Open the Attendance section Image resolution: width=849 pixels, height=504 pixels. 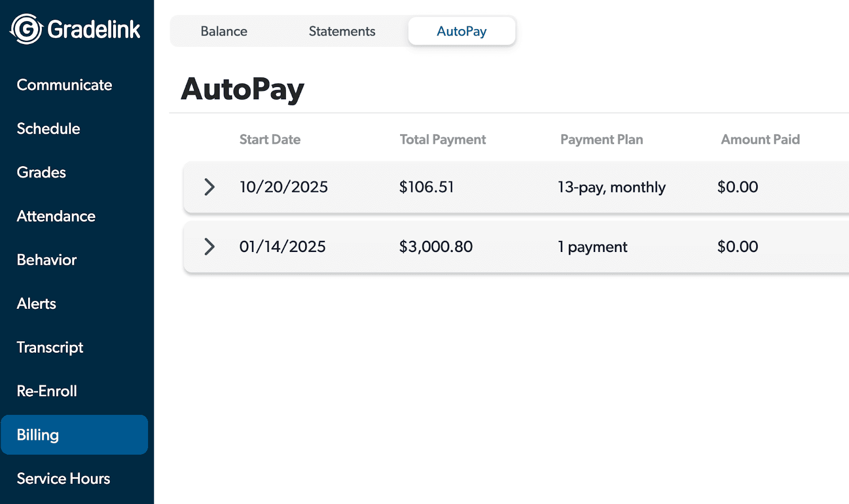[x=56, y=216]
